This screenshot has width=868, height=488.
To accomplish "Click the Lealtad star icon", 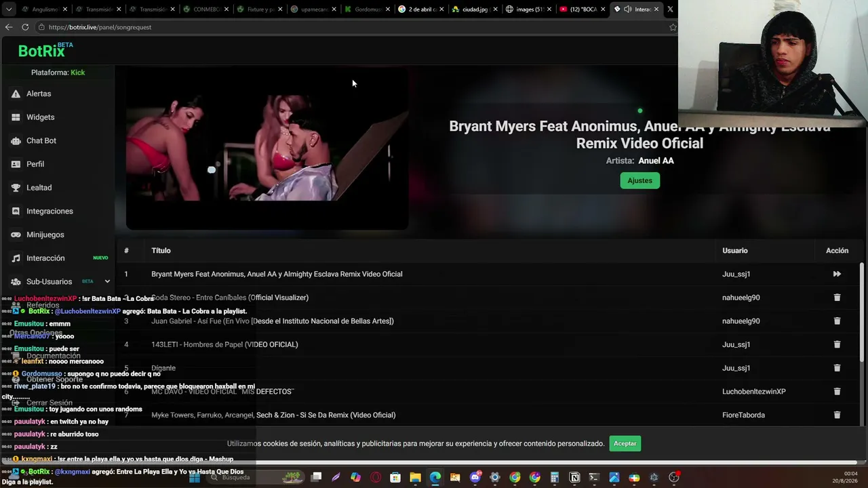I will point(16,188).
